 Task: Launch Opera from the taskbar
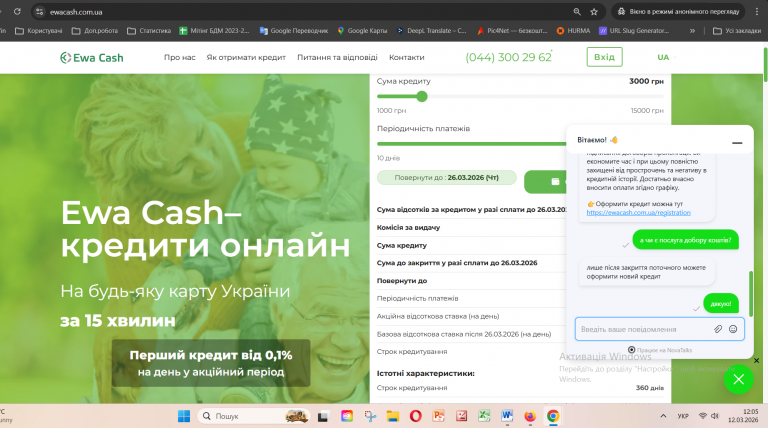415,416
